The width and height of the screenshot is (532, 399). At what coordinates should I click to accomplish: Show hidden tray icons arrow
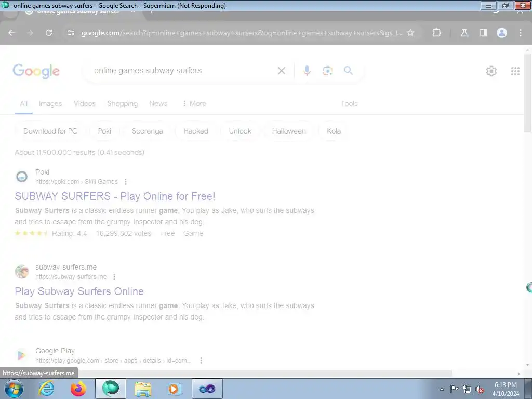pos(442,389)
